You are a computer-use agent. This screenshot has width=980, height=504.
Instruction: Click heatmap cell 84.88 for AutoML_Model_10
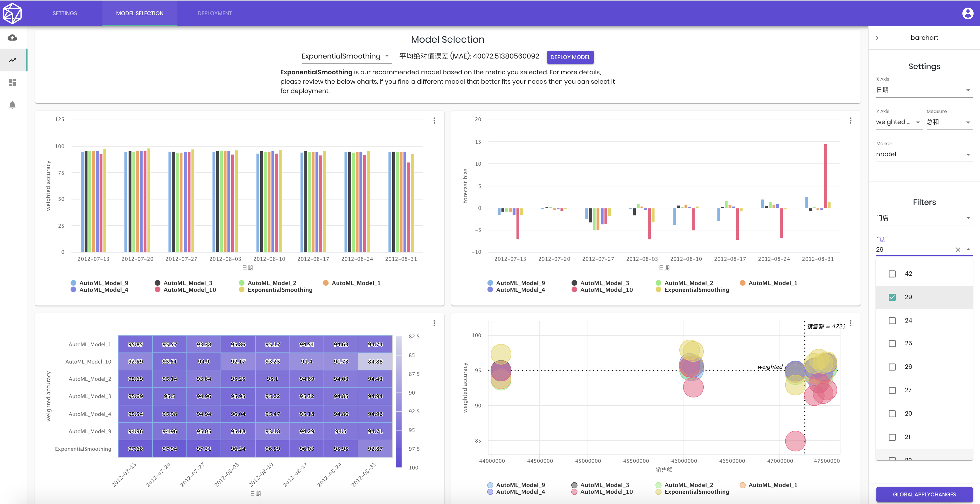click(375, 361)
